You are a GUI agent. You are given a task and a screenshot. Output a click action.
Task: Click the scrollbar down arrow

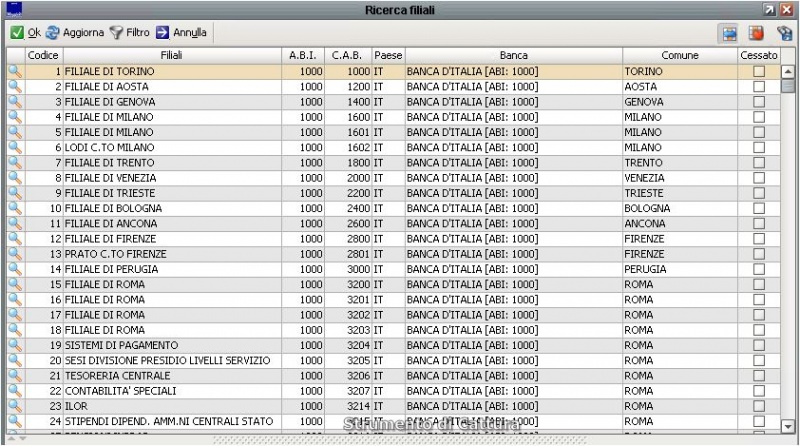(788, 426)
